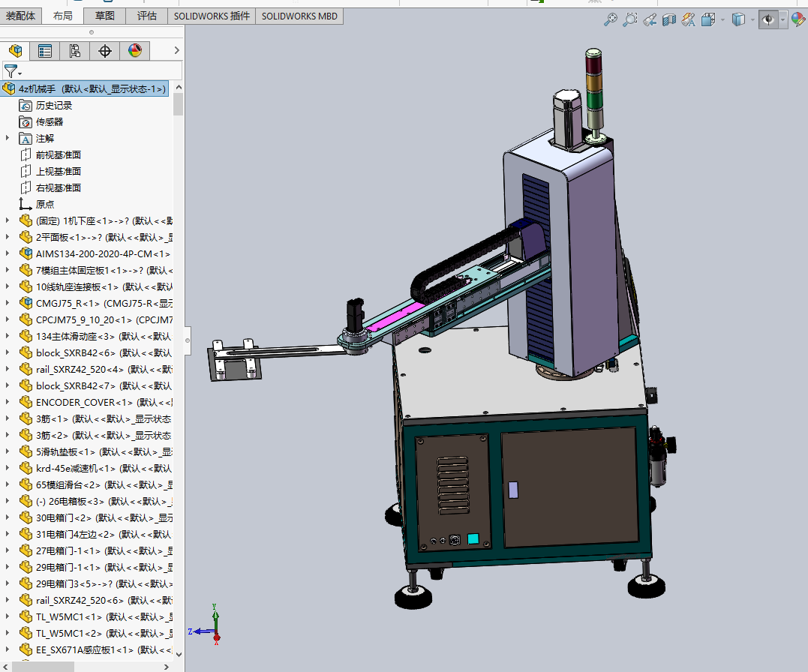The height and width of the screenshot is (672, 808).
Task: Expand the krd-45e减速机<1> tree node
Action: click(8, 468)
